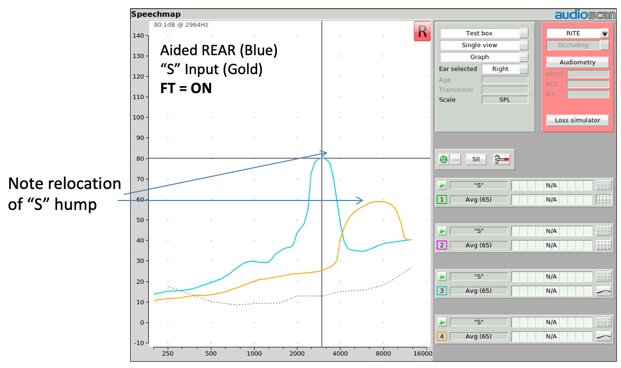Click N/A level meter on test 2 "S" row
621x368 pixels.
coord(552,231)
